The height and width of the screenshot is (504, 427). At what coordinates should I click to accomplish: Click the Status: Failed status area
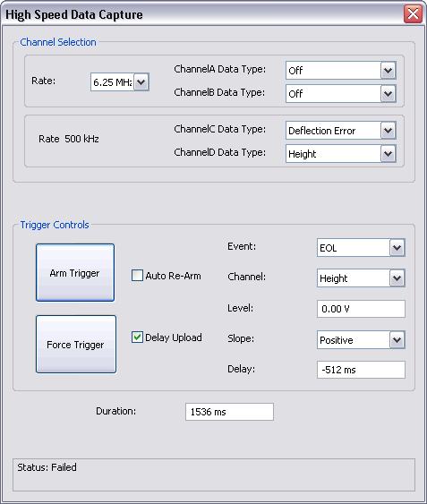[x=214, y=474]
